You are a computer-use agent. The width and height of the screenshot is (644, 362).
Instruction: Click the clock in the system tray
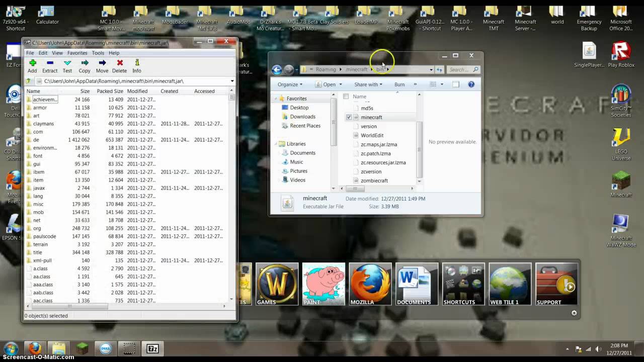[619, 349]
